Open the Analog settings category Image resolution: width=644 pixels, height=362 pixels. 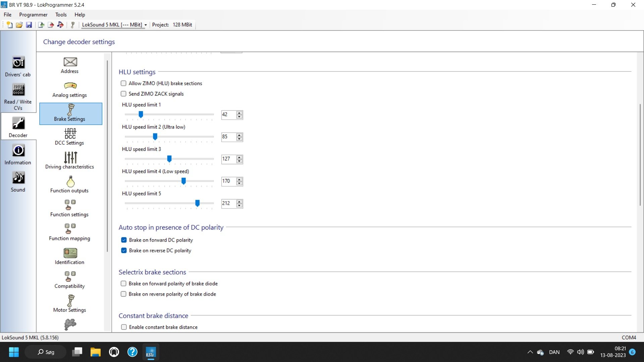[70, 89]
